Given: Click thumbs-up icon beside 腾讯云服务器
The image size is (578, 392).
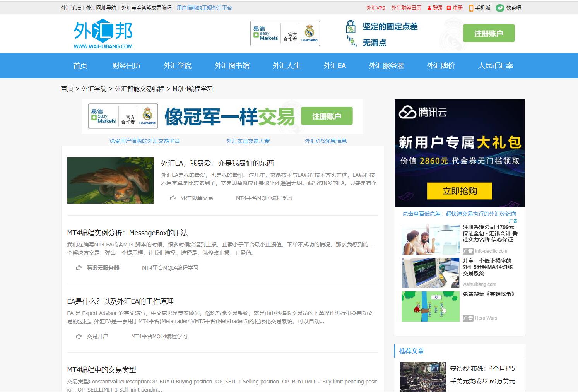Looking at the screenshot, I should (79, 268).
